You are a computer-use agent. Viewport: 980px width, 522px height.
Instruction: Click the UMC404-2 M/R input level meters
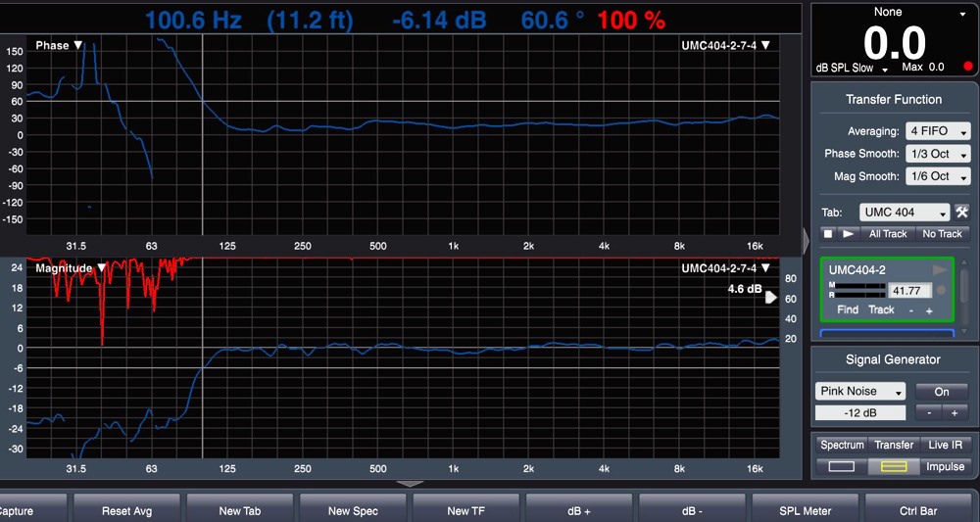(855, 290)
